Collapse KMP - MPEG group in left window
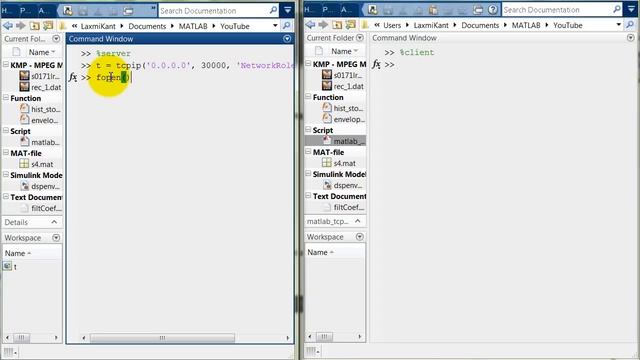The height and width of the screenshot is (360, 640). click(6, 64)
